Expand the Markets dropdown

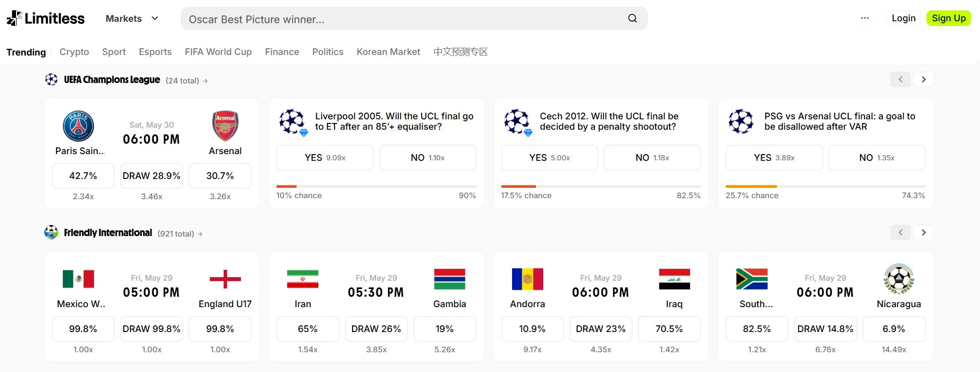(x=132, y=19)
